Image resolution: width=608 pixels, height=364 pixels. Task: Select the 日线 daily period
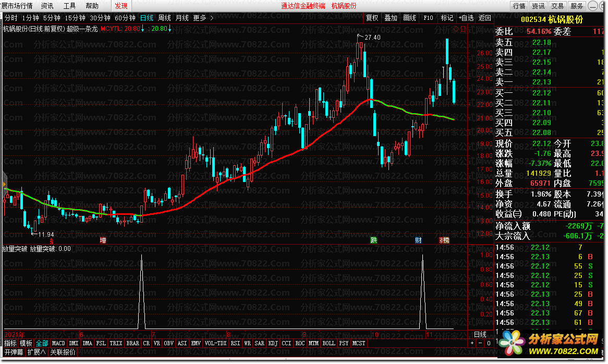tap(147, 18)
